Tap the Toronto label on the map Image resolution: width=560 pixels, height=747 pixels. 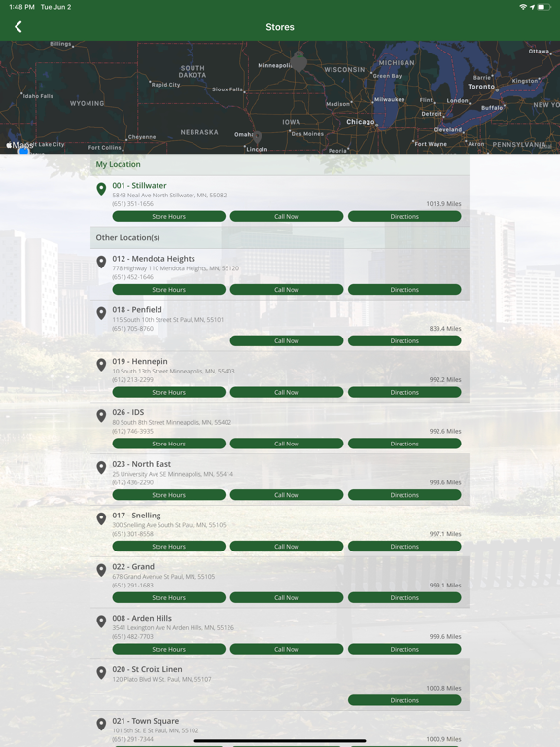481,87
